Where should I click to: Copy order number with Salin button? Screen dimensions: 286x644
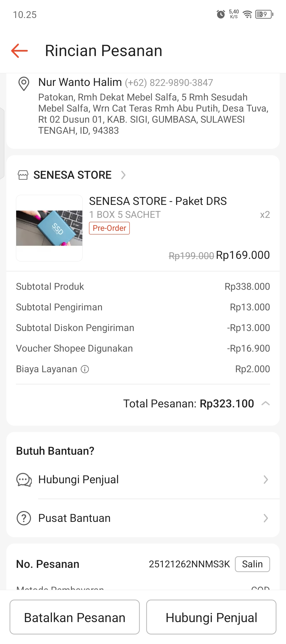[252, 564]
